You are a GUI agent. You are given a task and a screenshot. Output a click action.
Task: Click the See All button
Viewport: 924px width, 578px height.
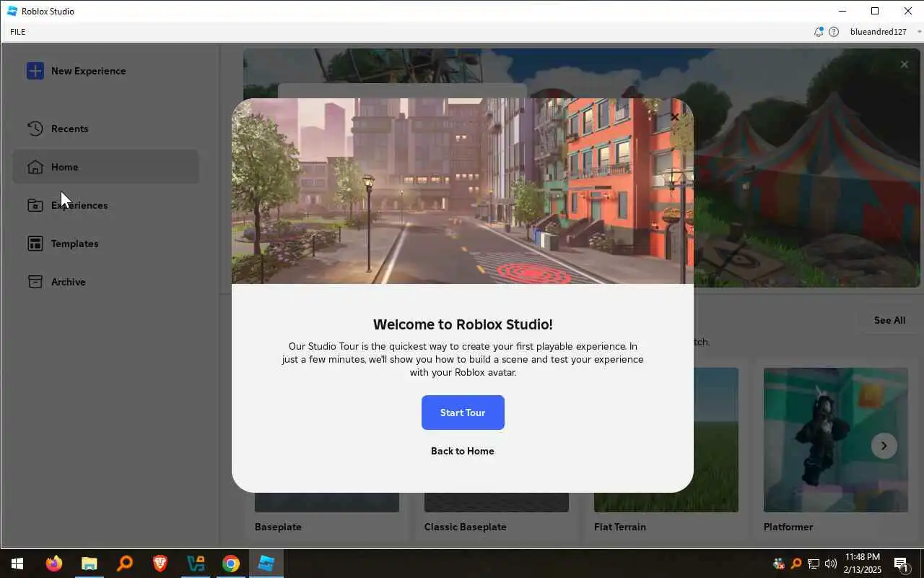(x=889, y=320)
